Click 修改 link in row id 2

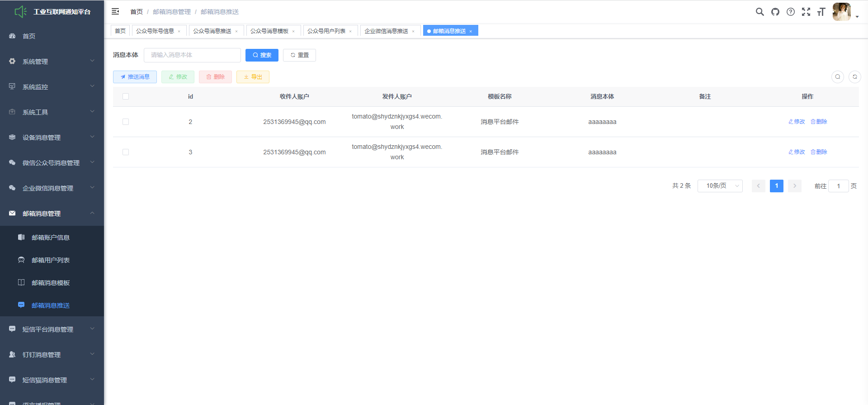coord(797,122)
